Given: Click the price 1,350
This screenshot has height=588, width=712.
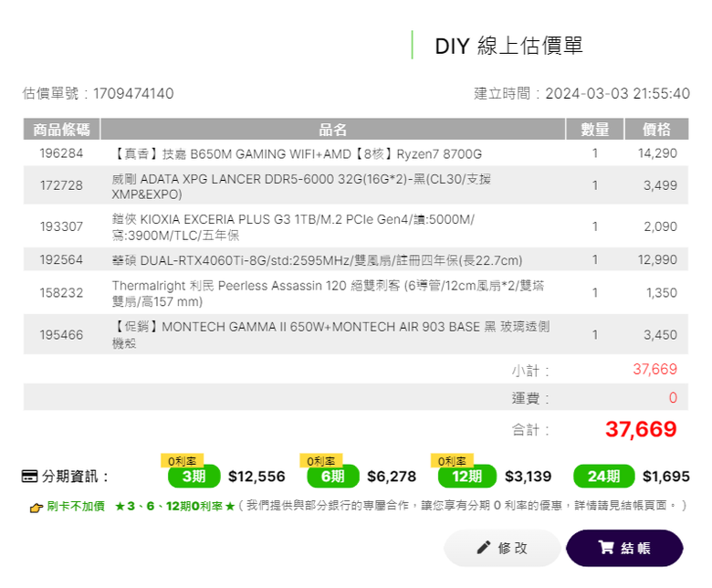Looking at the screenshot, I should 662,293.
